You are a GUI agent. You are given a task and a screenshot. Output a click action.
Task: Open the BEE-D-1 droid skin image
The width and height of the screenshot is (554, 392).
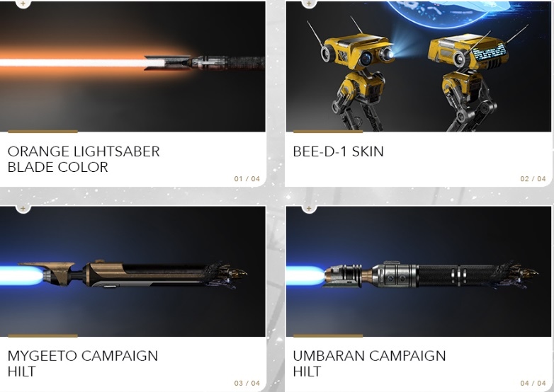tap(418, 67)
